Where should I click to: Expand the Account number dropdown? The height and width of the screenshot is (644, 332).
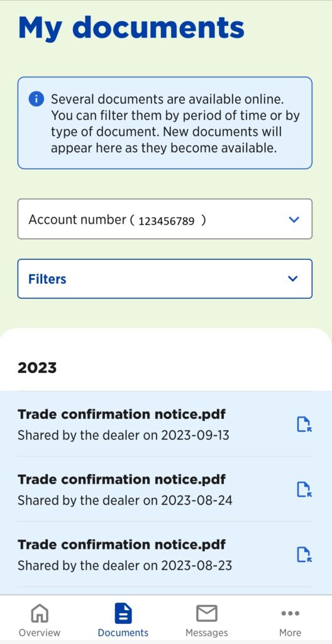165,219
